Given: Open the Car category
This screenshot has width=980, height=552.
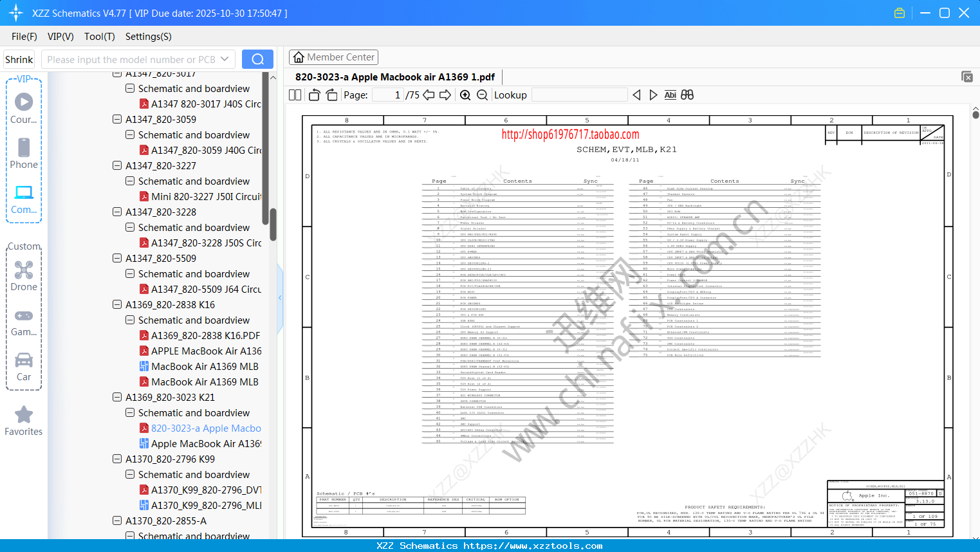Looking at the screenshot, I should coord(24,367).
